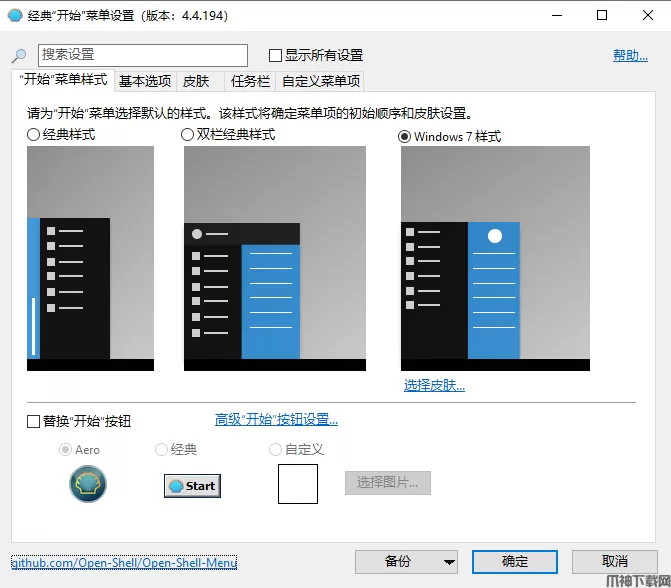The width and height of the screenshot is (671, 588).
Task: Choose the 双栏经典样式 radio button
Action: [188, 135]
